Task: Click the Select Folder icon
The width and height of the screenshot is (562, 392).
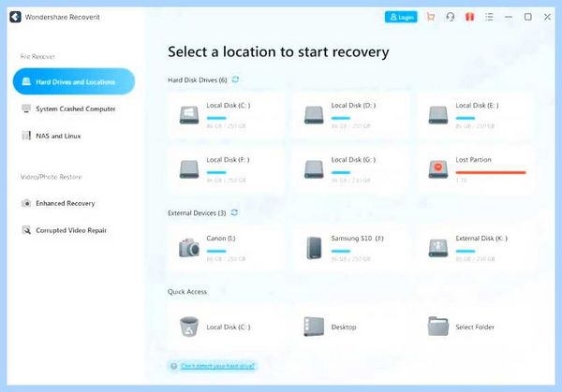Action: [x=438, y=327]
